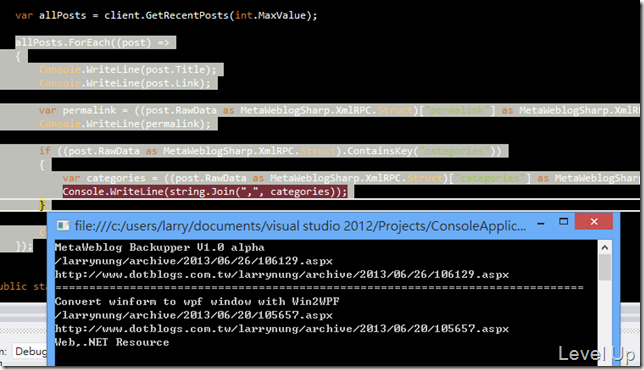The image size is (644, 370).
Task: Maximize the console window
Action: [564, 222]
